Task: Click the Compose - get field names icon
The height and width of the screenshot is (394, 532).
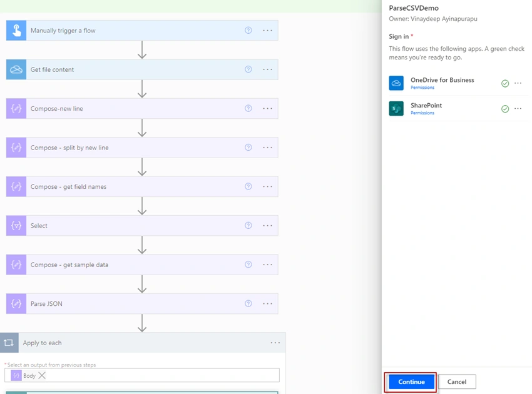Action: [x=16, y=186]
